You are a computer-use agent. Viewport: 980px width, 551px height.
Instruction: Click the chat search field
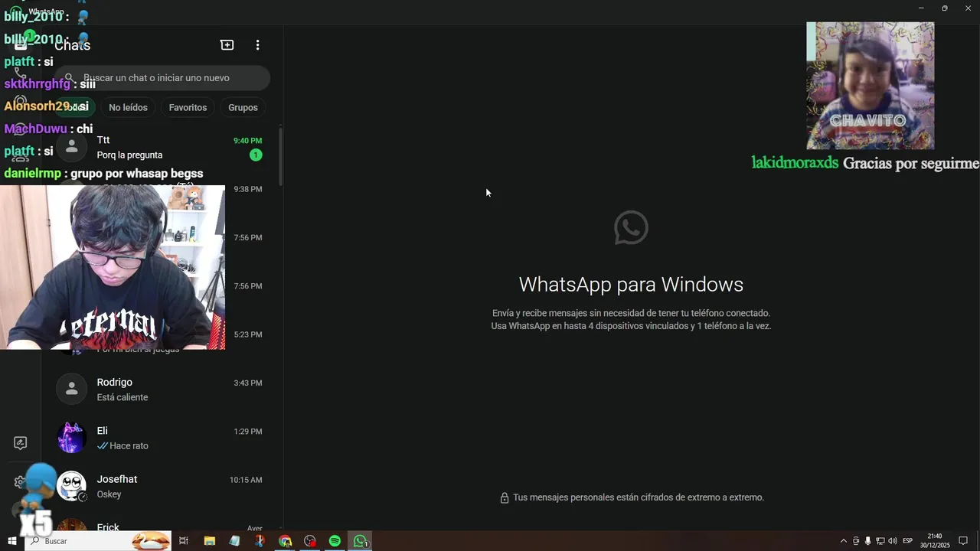click(x=162, y=78)
